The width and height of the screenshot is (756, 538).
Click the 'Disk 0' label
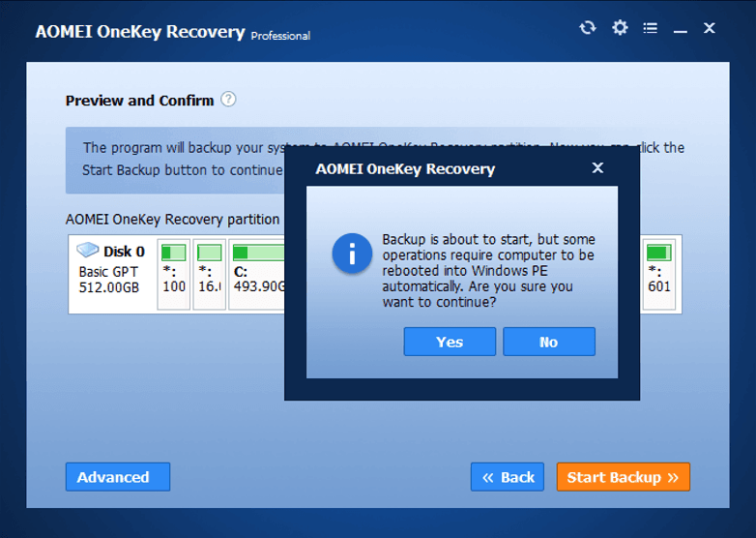pyautogui.click(x=124, y=252)
